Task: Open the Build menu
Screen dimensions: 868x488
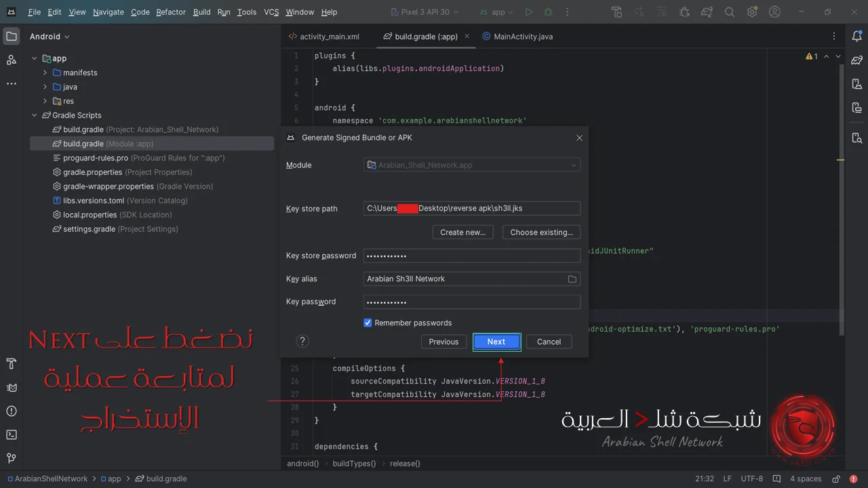Action: click(x=202, y=12)
